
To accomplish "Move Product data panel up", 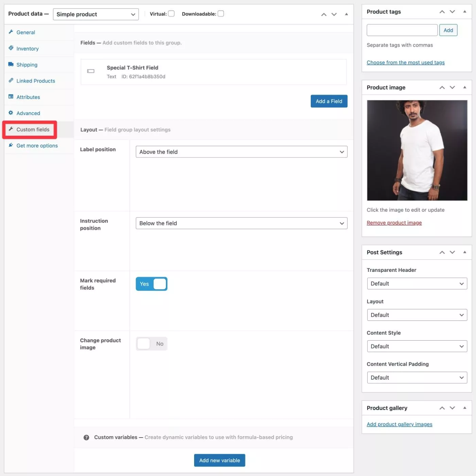I will (324, 14).
